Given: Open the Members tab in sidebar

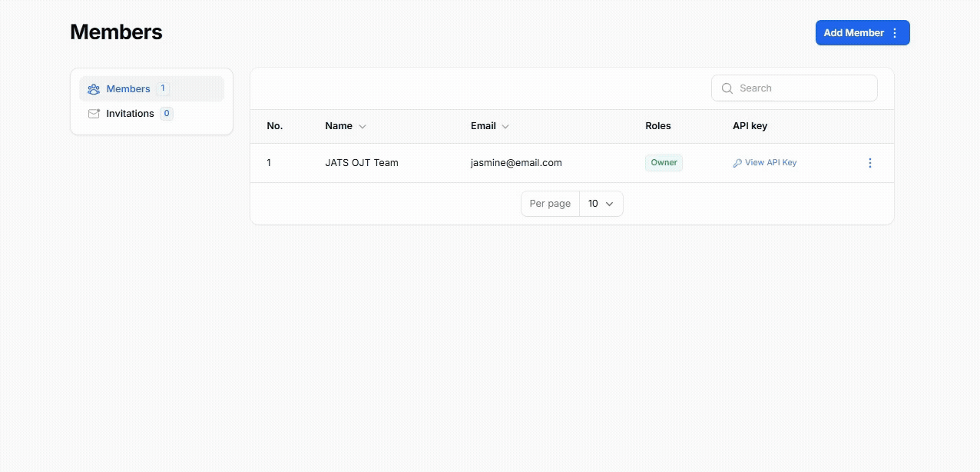Looking at the screenshot, I should tap(151, 88).
